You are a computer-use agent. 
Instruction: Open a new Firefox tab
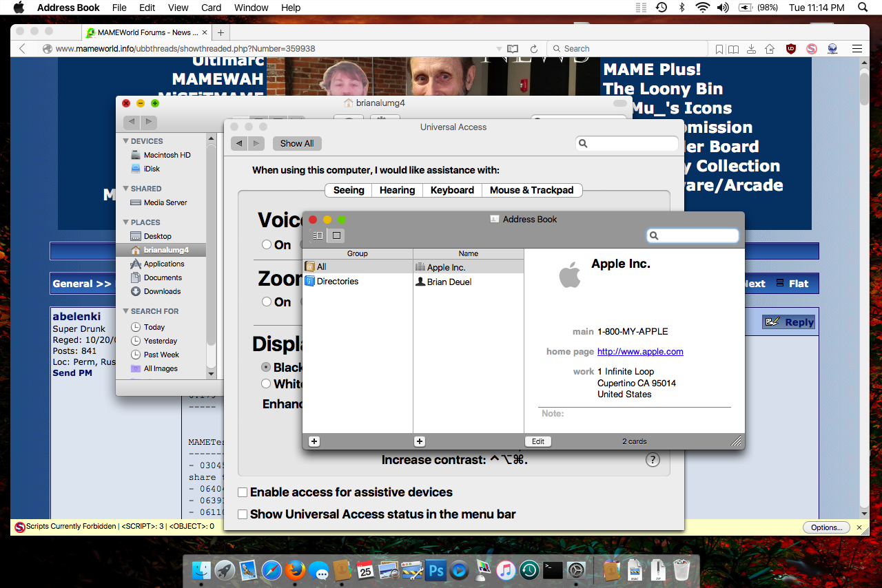[220, 32]
